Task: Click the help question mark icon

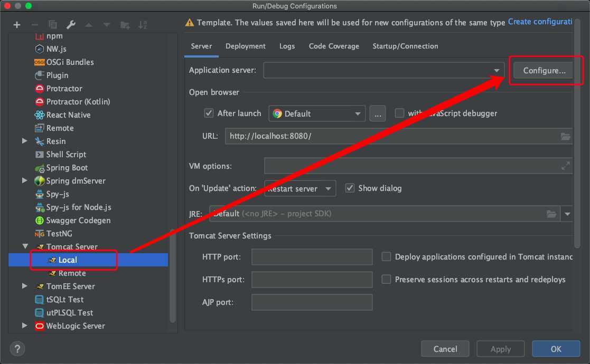Action: pyautogui.click(x=17, y=349)
